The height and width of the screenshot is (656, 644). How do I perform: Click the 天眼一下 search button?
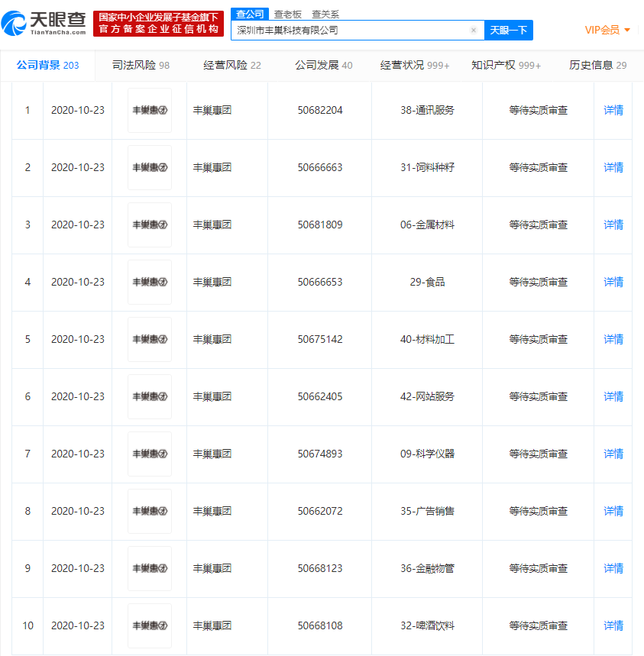[x=508, y=31]
